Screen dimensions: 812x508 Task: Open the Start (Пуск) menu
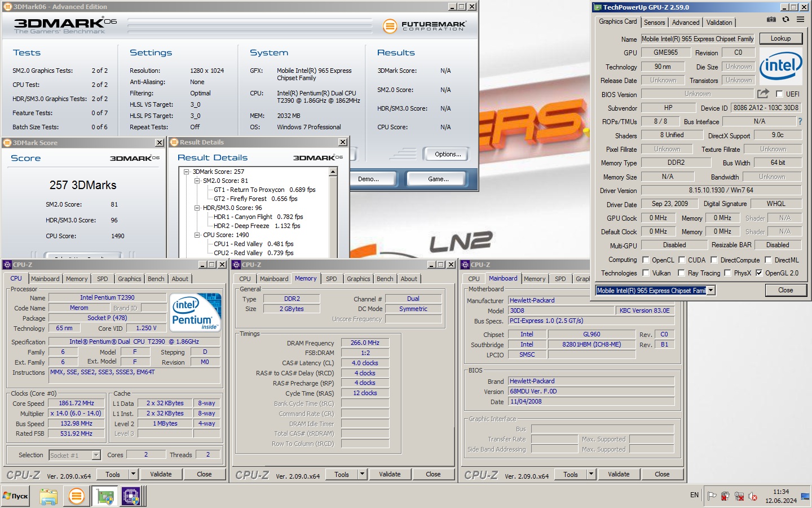pyautogui.click(x=16, y=496)
